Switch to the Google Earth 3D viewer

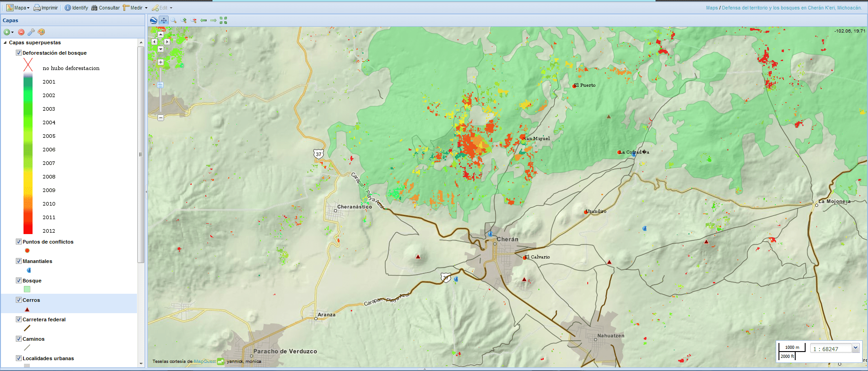[154, 20]
